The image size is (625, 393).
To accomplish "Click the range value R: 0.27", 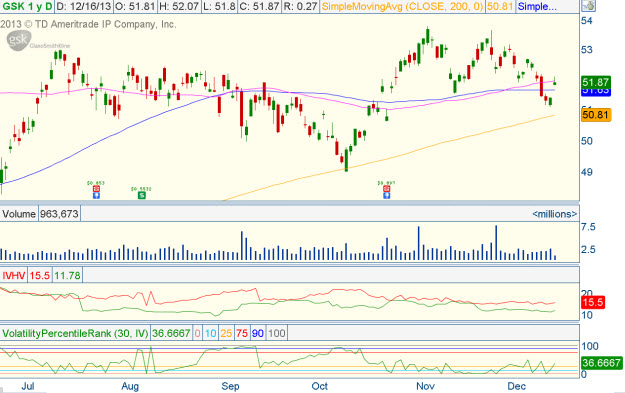I will pyautogui.click(x=301, y=6).
